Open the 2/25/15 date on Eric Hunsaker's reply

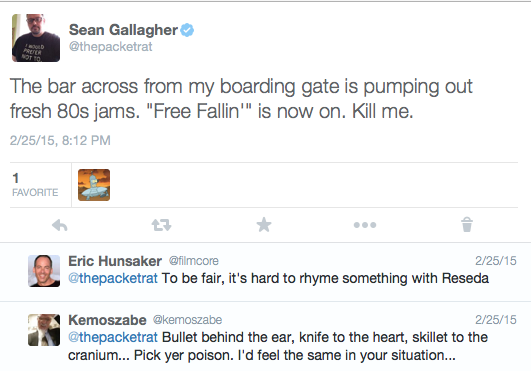click(496, 261)
